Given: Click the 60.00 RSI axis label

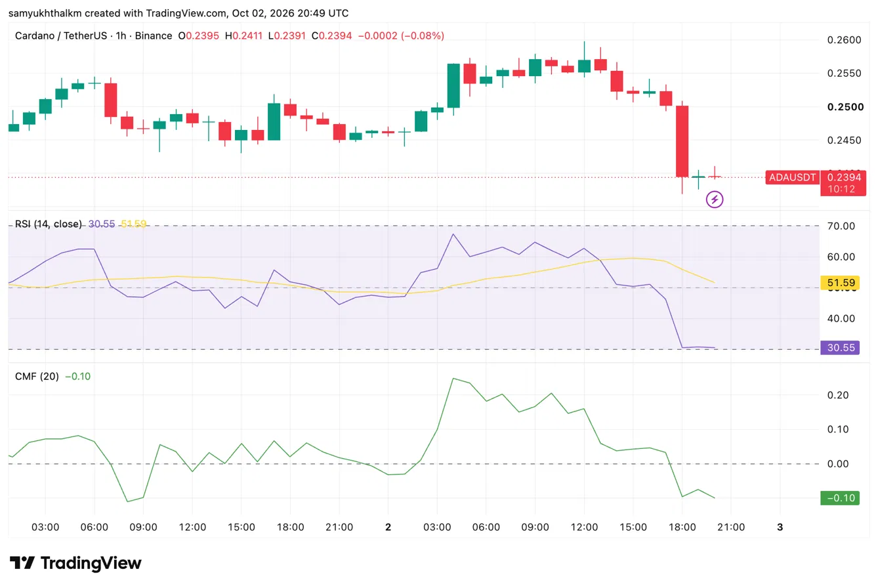Looking at the screenshot, I should point(842,257).
